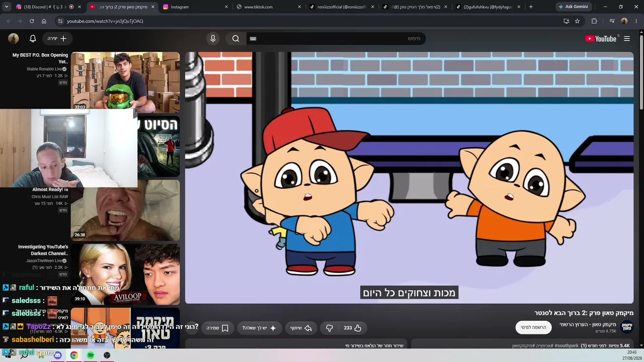Click the Chrome icon in the taskbar

tap(74, 355)
